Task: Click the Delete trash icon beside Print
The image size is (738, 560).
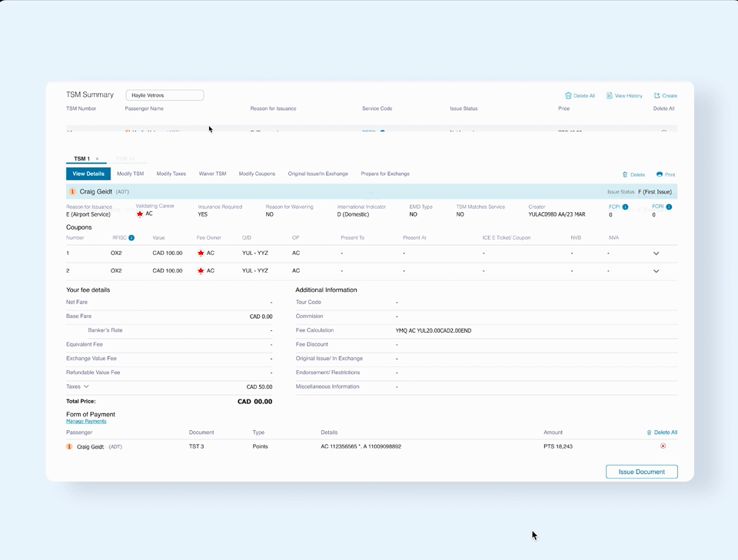Action: pyautogui.click(x=625, y=174)
